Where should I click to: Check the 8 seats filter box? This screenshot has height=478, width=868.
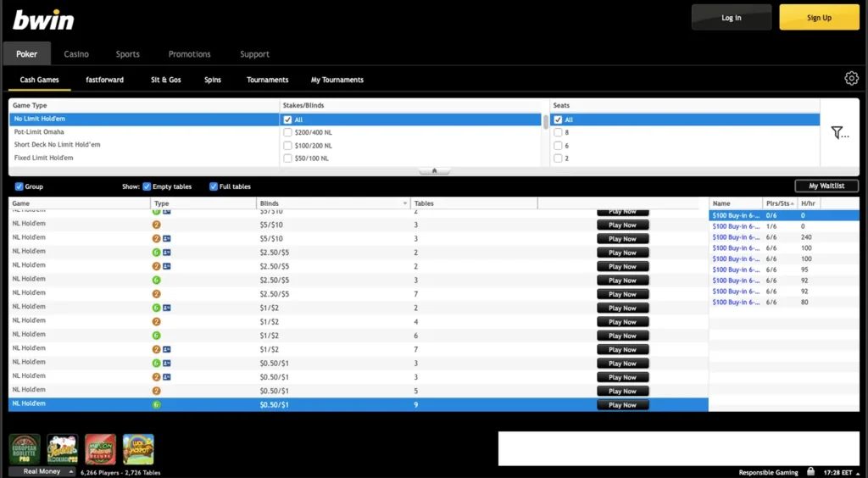[558, 133]
